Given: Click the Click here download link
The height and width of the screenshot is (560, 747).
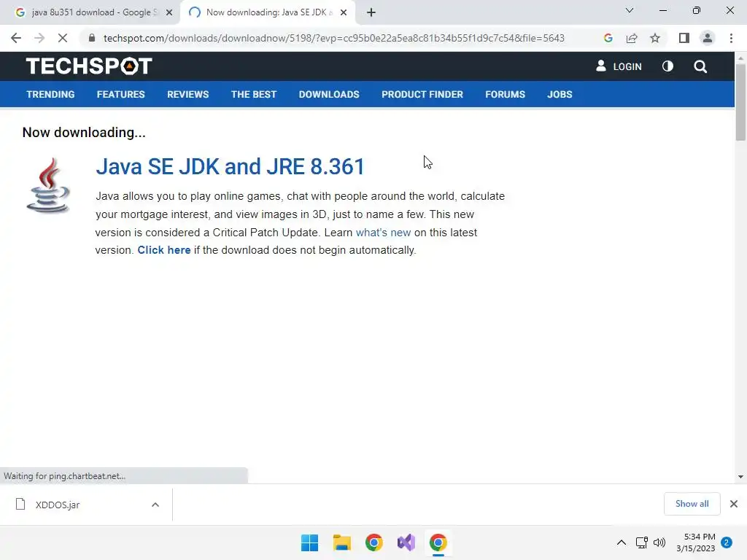Looking at the screenshot, I should (164, 250).
